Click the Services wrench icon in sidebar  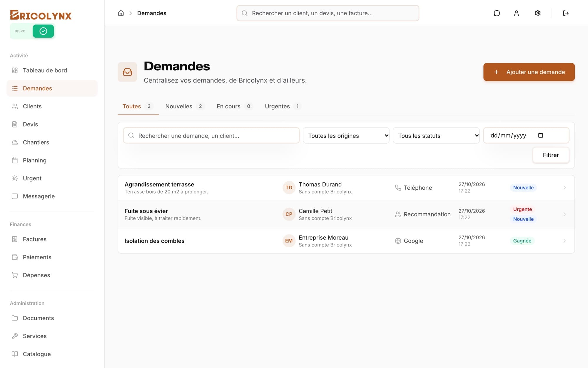pos(15,336)
